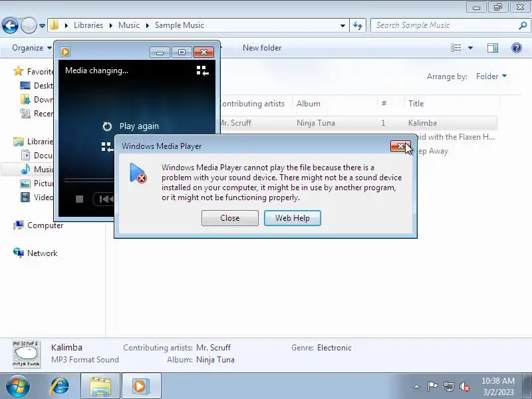Click Electronic genre in details pane
The width and height of the screenshot is (532, 399).
334,348
